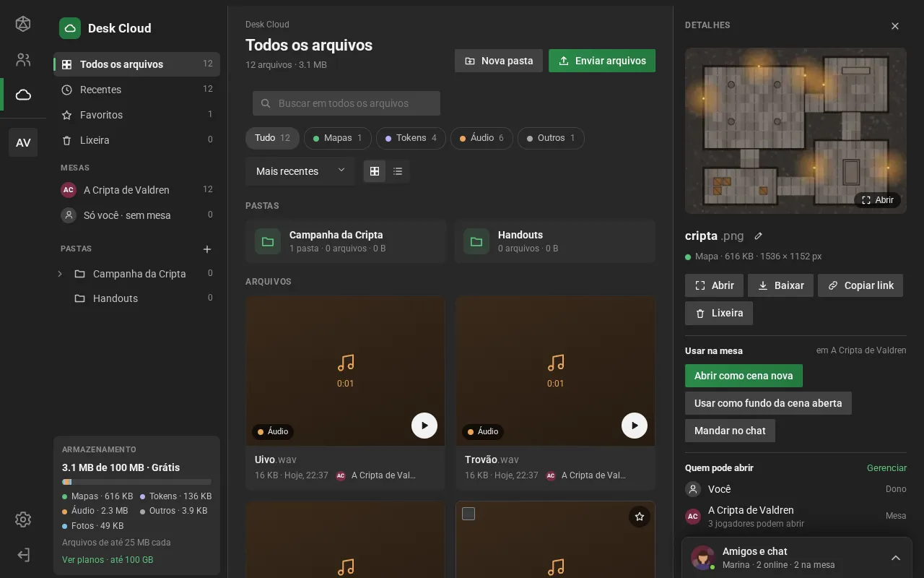Open Recentes in sidebar
This screenshot has height=578, width=924.
136,90
